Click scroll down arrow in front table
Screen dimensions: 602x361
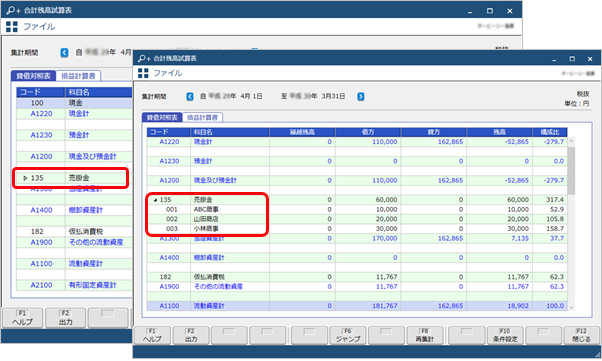pyautogui.click(x=571, y=307)
